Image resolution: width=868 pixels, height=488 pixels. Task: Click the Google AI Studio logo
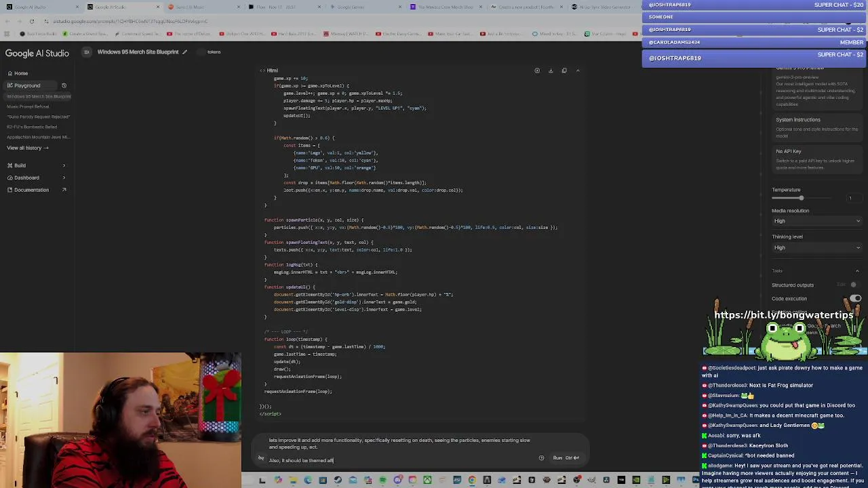pyautogui.click(x=37, y=53)
